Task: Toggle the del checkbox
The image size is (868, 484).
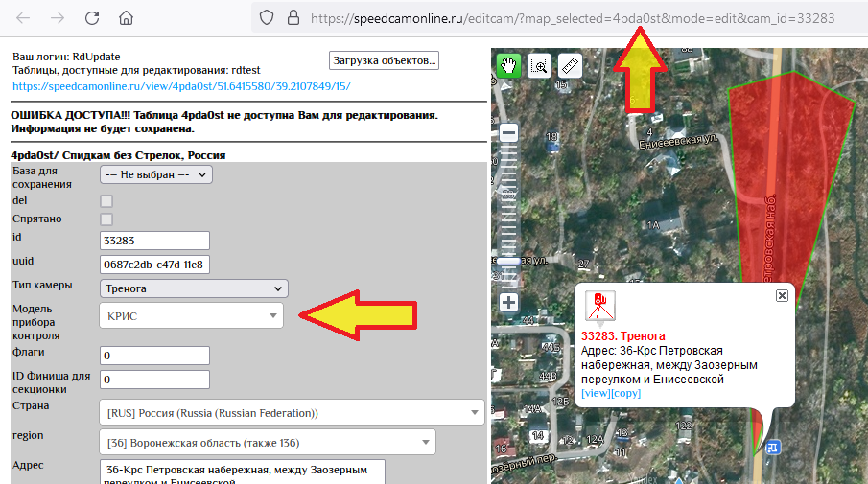Action: pos(106,201)
